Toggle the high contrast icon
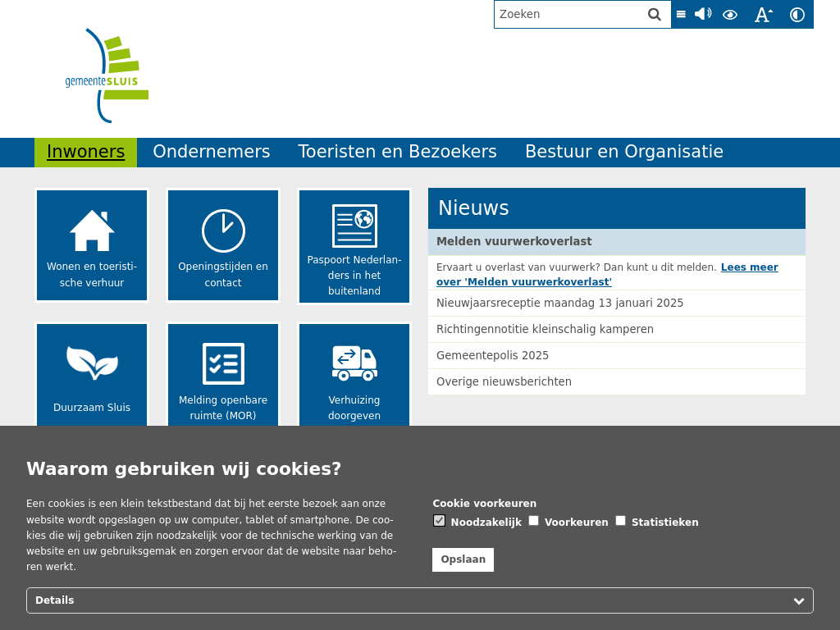Image resolution: width=840 pixels, height=630 pixels. point(797,15)
